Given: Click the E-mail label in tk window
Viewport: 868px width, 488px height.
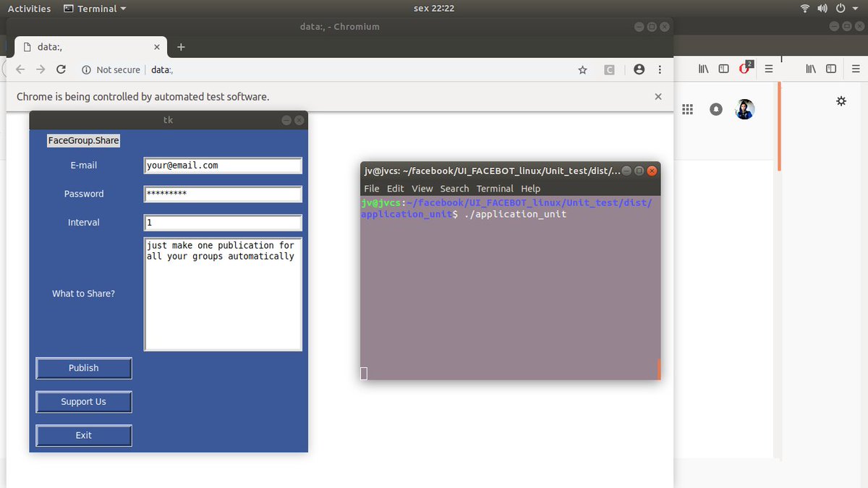Looking at the screenshot, I should 83,166.
